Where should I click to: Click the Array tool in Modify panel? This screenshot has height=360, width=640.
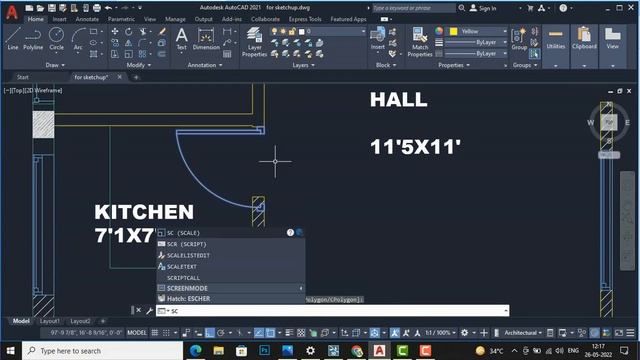[x=142, y=54]
